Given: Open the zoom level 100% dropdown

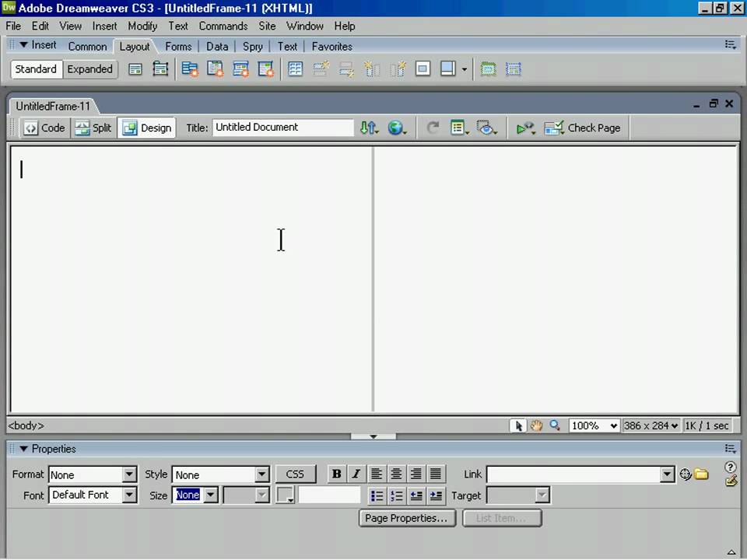Looking at the screenshot, I should [x=594, y=425].
